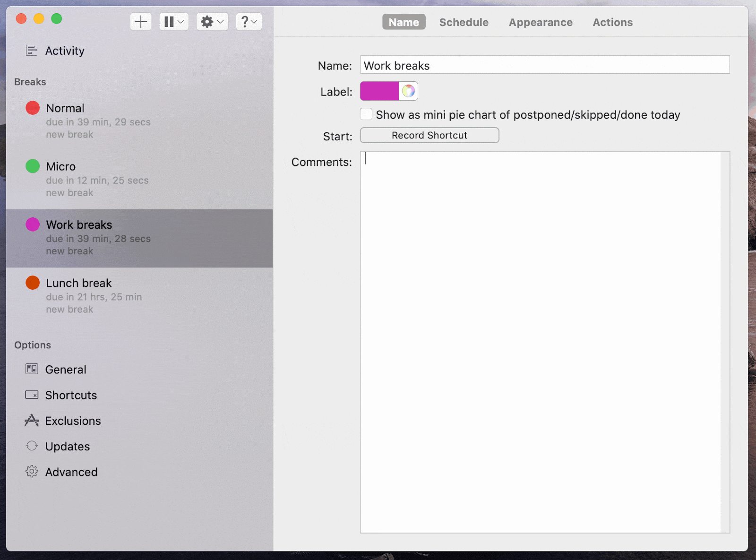Click the Record Shortcut button
Image resolution: width=756 pixels, height=560 pixels.
coord(430,135)
